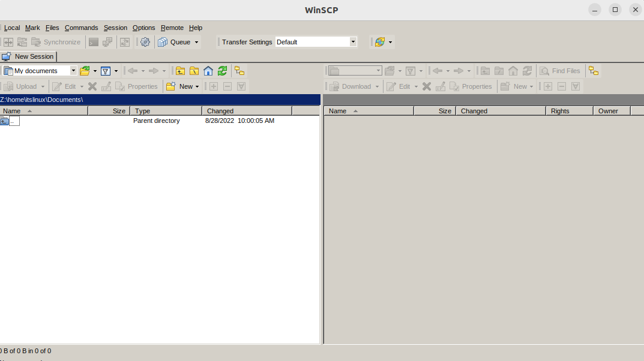The image size is (644, 361).
Task: Go to local home directory icon
Action: [x=208, y=71]
